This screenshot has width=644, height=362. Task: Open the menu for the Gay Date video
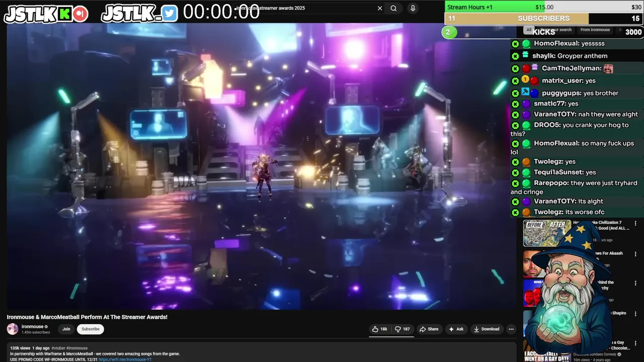pos(635,343)
